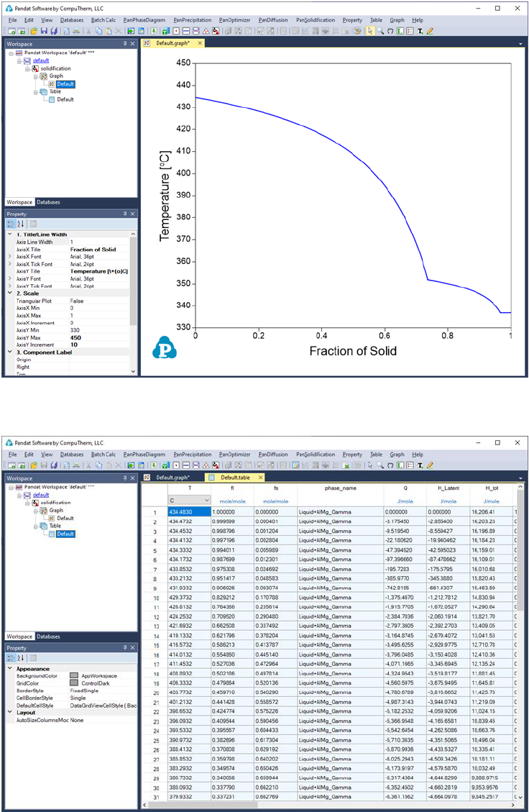Open PanSolidification menu in the top window
529x812 pixels.
pos(316,20)
